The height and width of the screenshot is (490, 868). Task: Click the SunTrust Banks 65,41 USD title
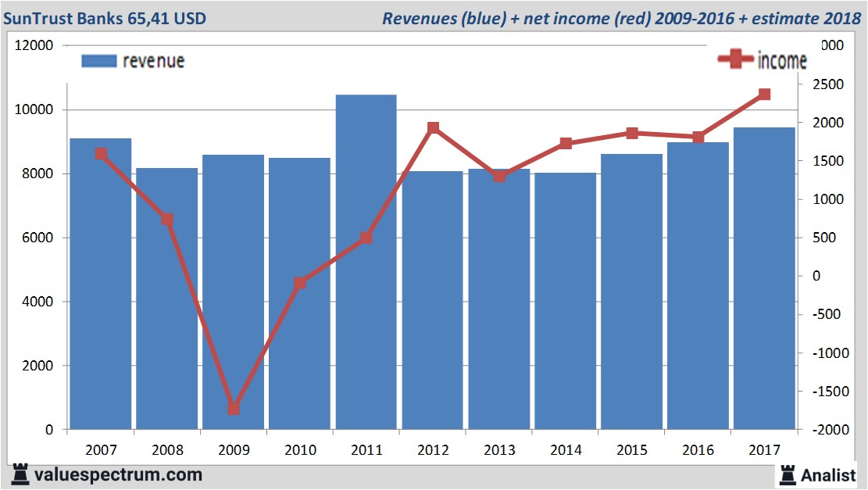coord(105,17)
